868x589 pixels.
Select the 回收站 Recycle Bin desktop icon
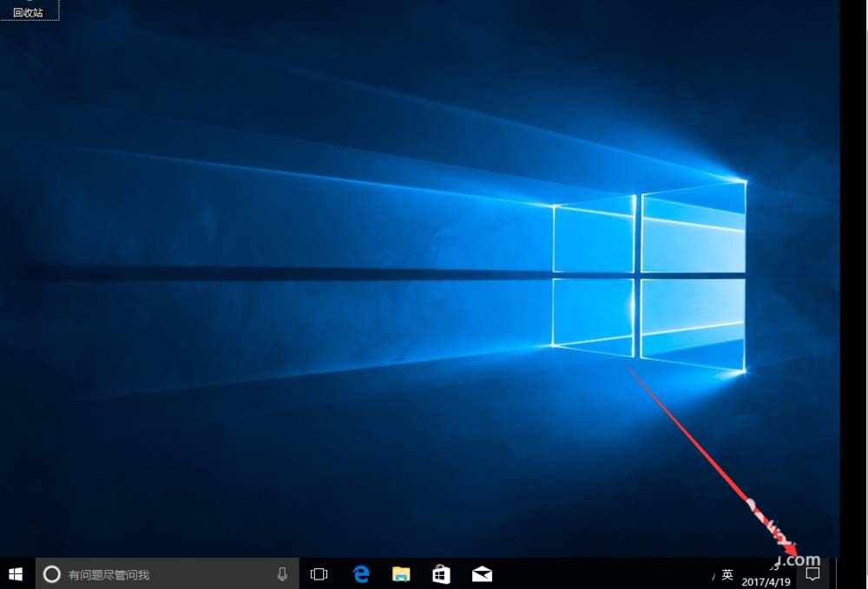pyautogui.click(x=28, y=11)
